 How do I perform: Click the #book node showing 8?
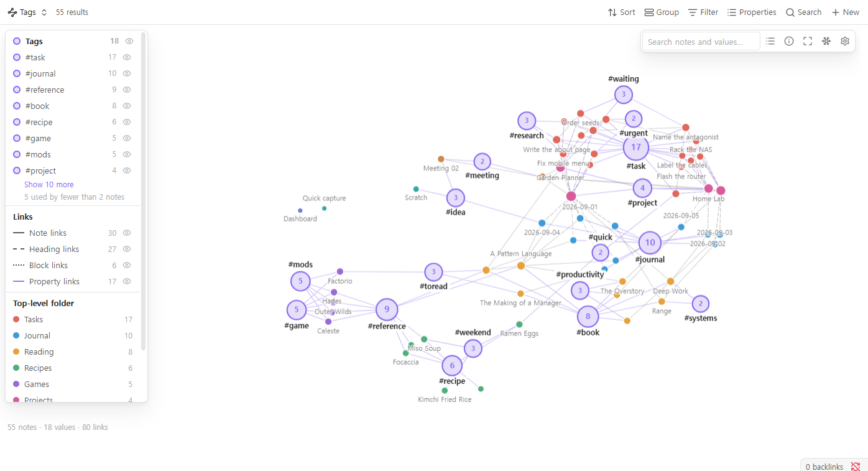[x=588, y=317]
